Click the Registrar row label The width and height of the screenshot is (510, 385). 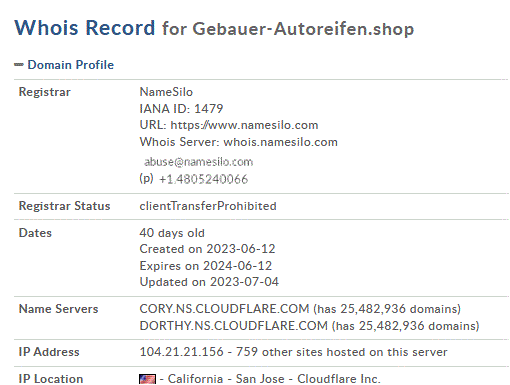pyautogui.click(x=45, y=92)
